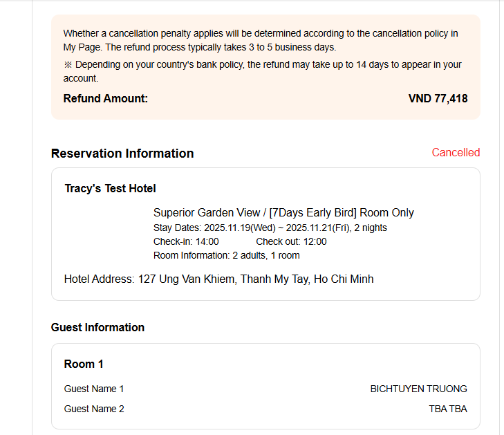Click the "3 to 5 business days" text
Viewport: 504px width, 435px height.
292,47
